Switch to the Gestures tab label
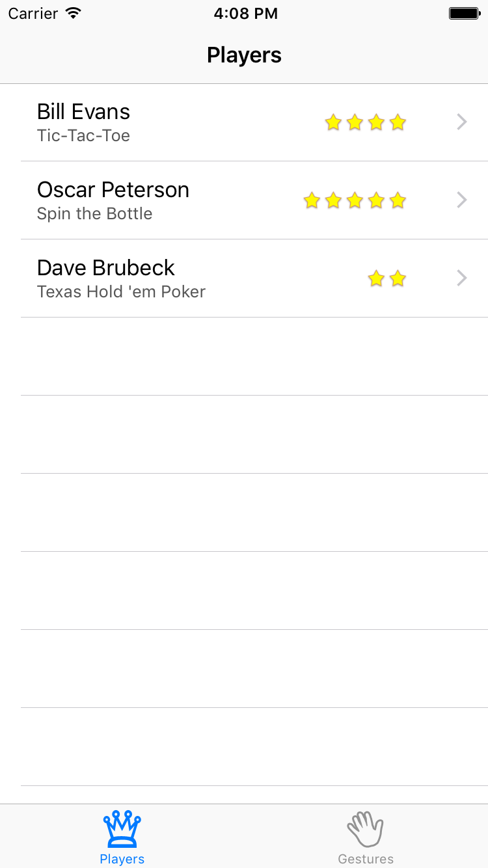Viewport: 488px width, 868px height. (366, 859)
